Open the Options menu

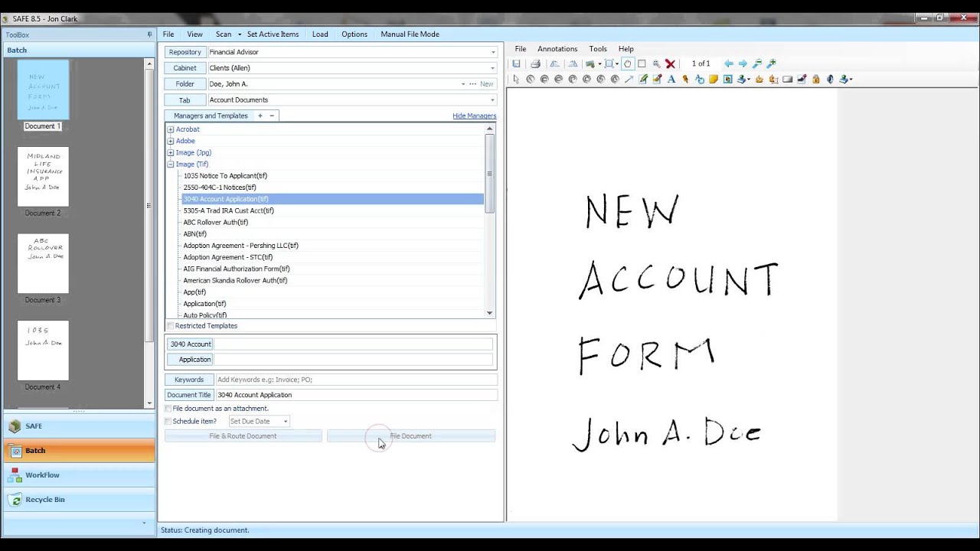click(354, 34)
